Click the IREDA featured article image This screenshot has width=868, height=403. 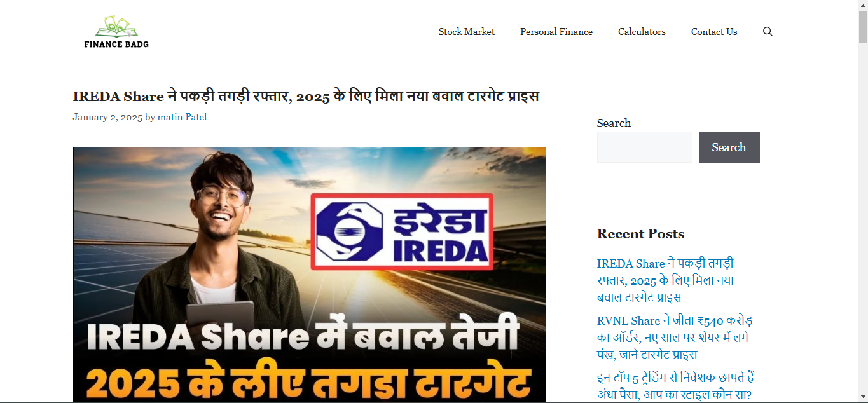click(x=310, y=275)
